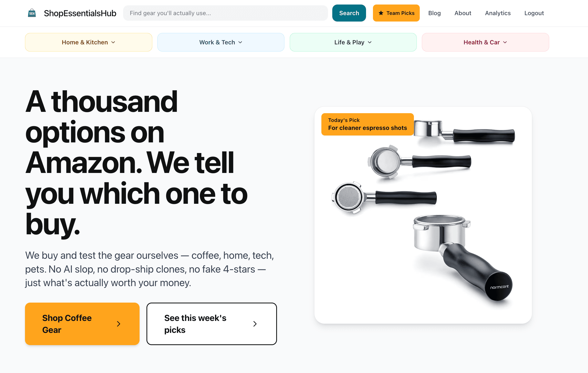The image size is (588, 373).
Task: Click the star icon on Team Picks
Action: (381, 13)
